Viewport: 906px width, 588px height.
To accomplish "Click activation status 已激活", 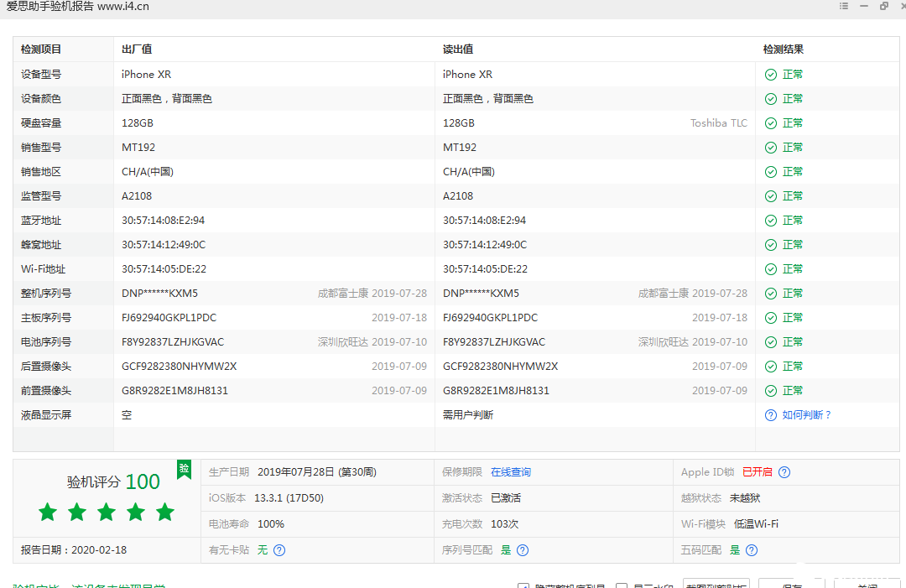I will pyautogui.click(x=506, y=498).
